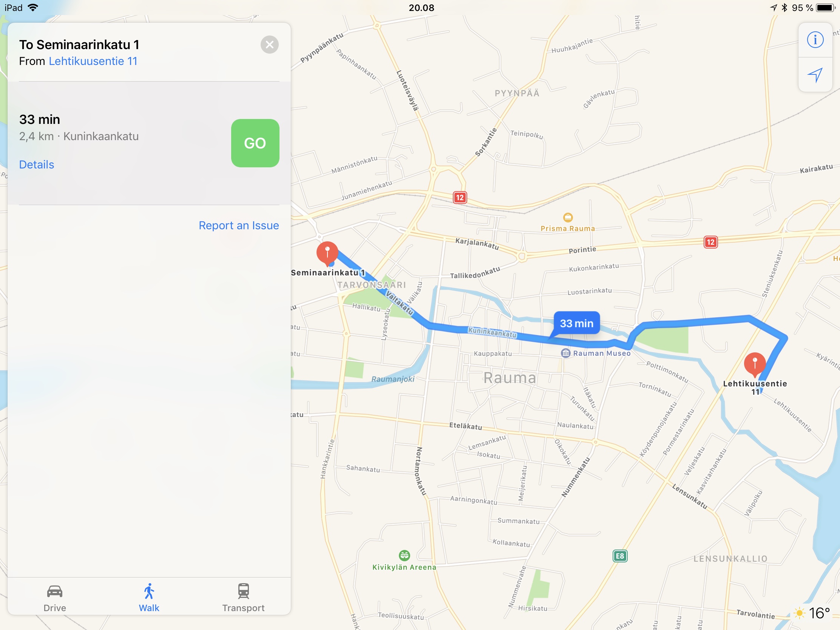
Task: Start navigation with the GO button
Action: click(x=255, y=143)
